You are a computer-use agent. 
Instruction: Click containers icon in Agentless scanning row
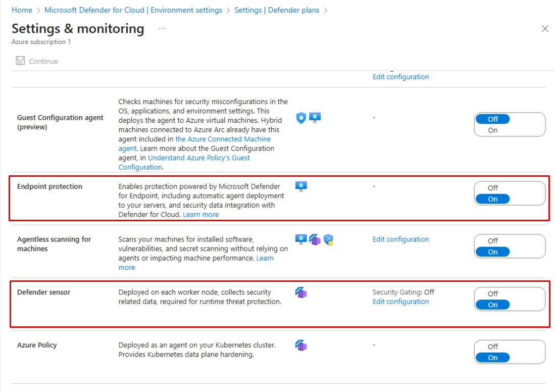tap(315, 239)
